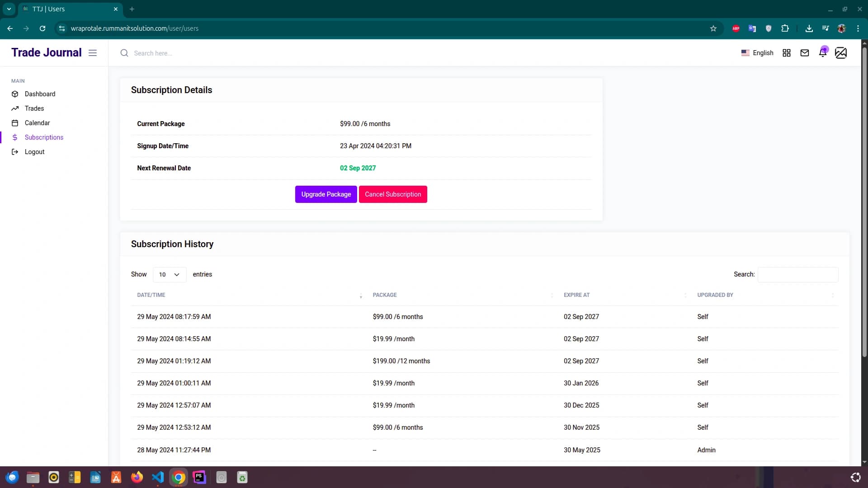The height and width of the screenshot is (488, 868).
Task: Open Firefox from the dock
Action: tap(137, 478)
